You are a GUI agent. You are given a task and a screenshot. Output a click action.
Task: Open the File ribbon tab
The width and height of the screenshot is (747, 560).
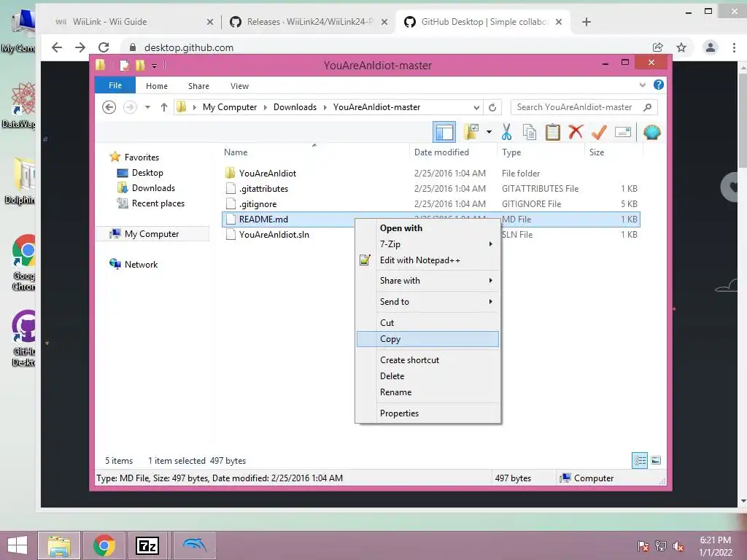point(115,85)
